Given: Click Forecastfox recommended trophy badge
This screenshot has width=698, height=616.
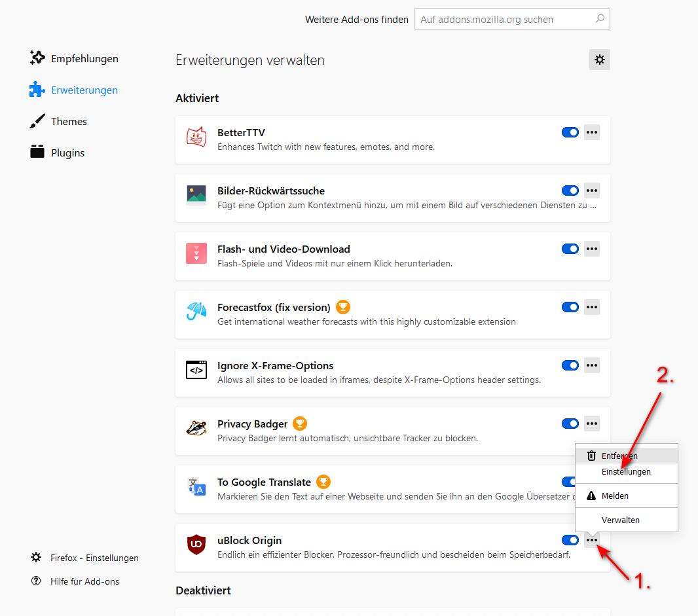Looking at the screenshot, I should [342, 306].
